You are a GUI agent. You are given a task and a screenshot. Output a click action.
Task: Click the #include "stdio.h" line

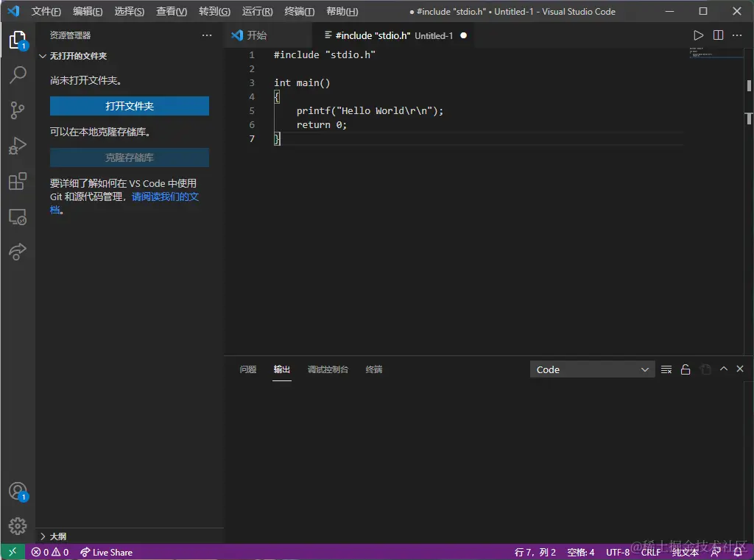pyautogui.click(x=325, y=54)
